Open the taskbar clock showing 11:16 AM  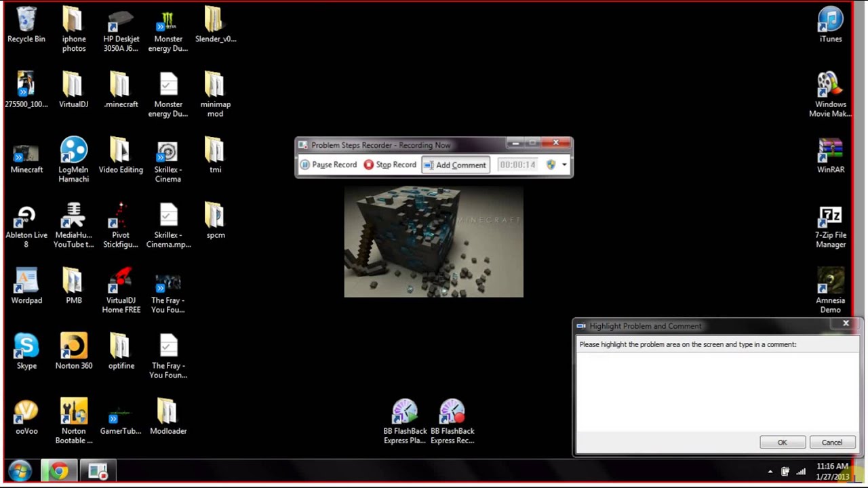(x=833, y=471)
